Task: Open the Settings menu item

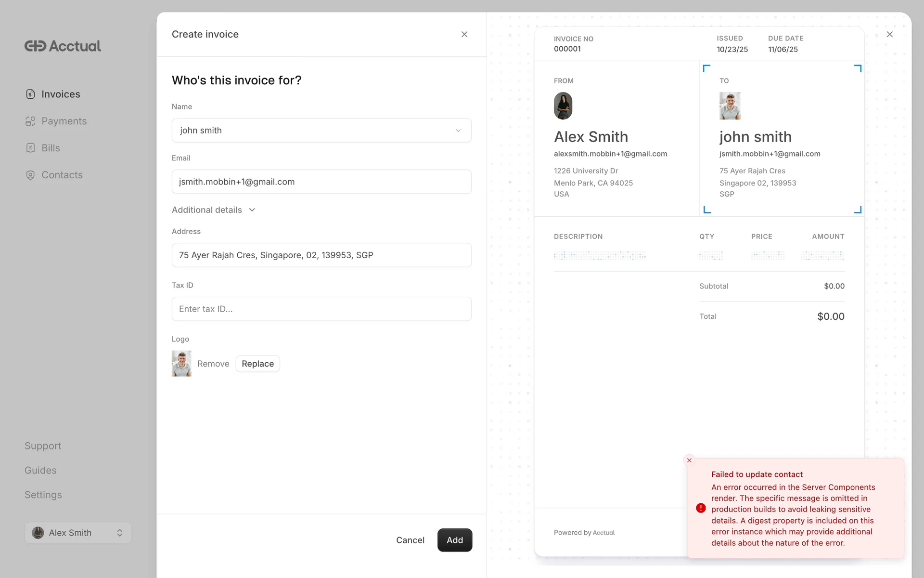Action: coord(43,495)
